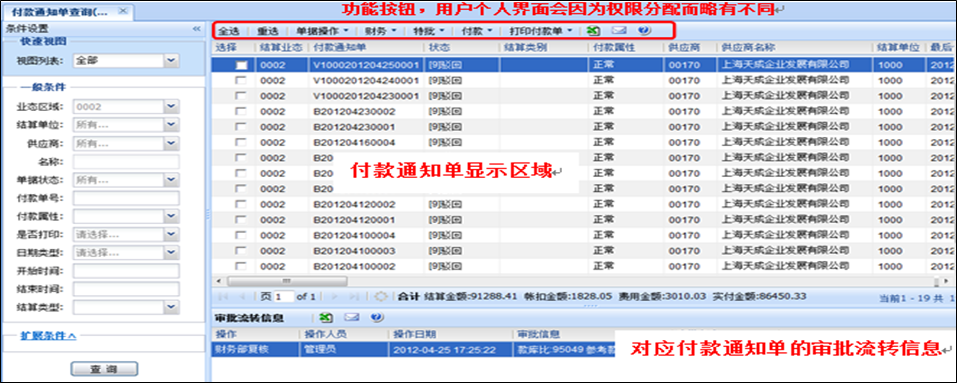Click the 查询 button

tap(104, 369)
